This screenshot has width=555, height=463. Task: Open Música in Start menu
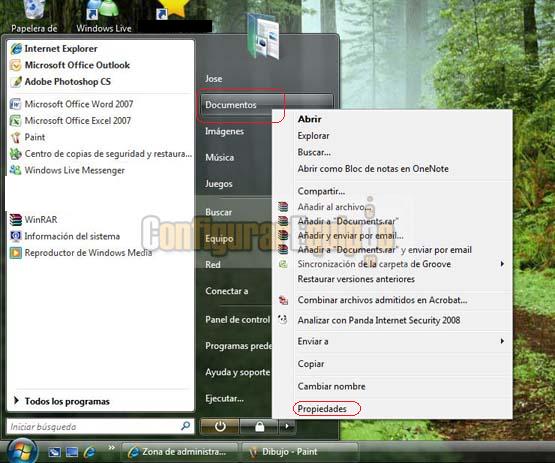click(219, 158)
